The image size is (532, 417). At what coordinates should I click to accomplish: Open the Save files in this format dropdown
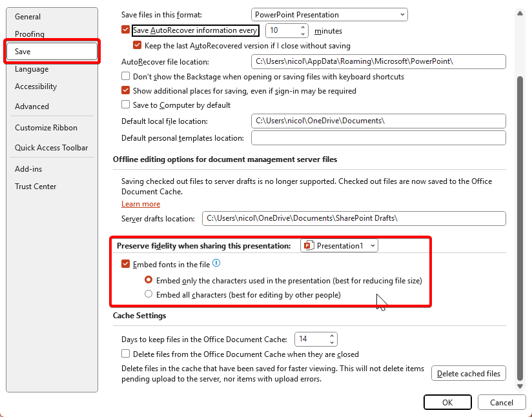(329, 15)
